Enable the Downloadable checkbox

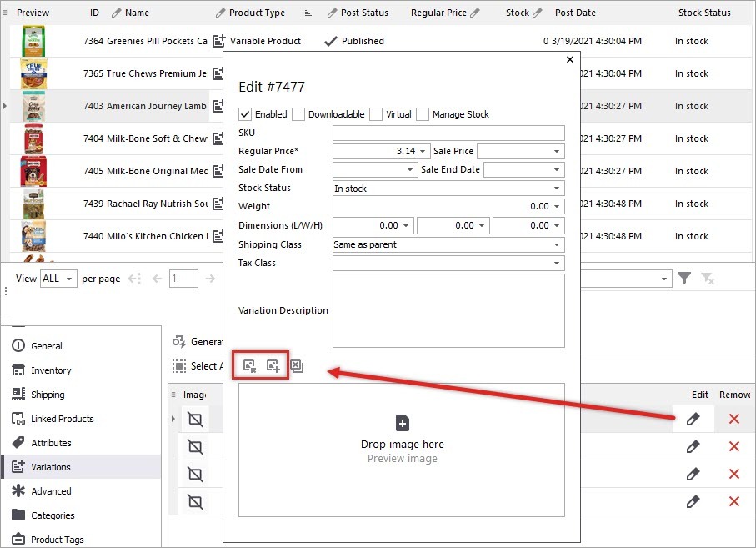click(x=298, y=114)
